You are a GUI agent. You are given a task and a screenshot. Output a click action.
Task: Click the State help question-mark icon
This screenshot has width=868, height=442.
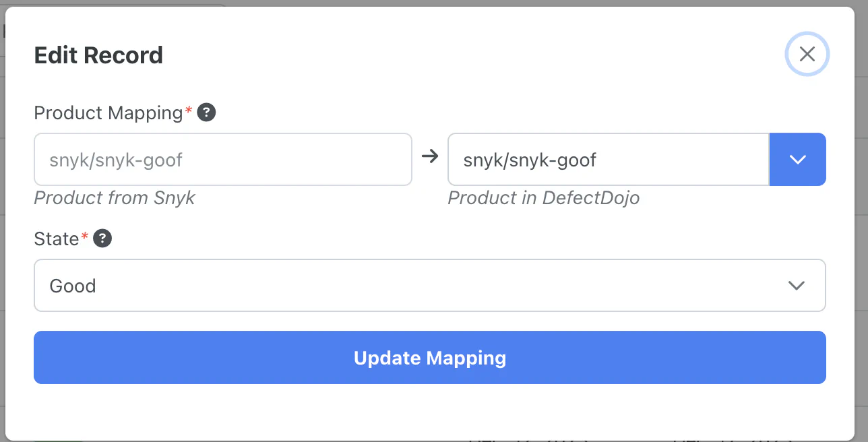click(x=102, y=239)
